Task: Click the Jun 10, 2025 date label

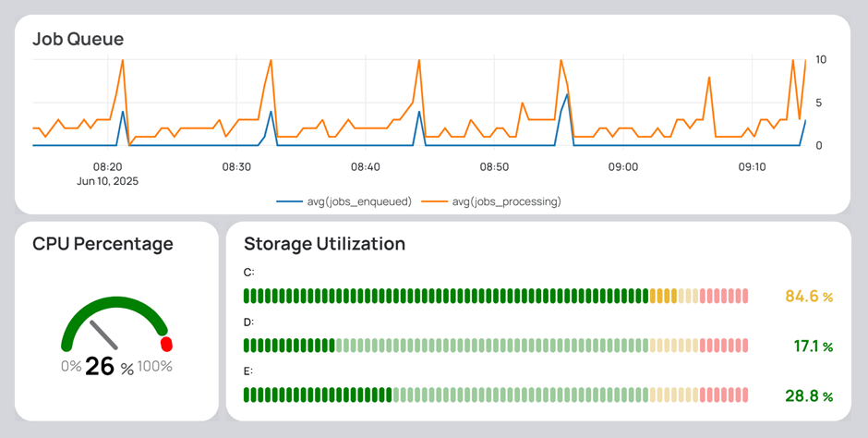Action: pyautogui.click(x=107, y=181)
